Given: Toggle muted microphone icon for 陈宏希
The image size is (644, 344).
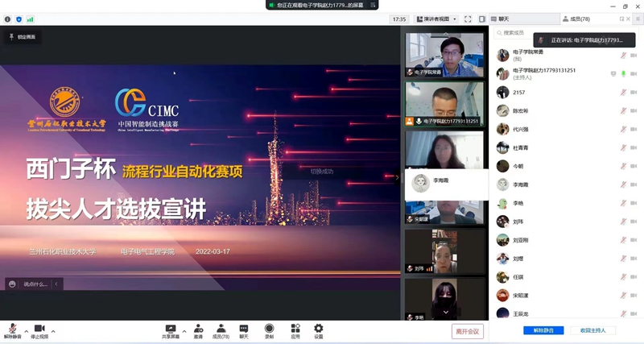Looking at the screenshot, I should (623, 110).
